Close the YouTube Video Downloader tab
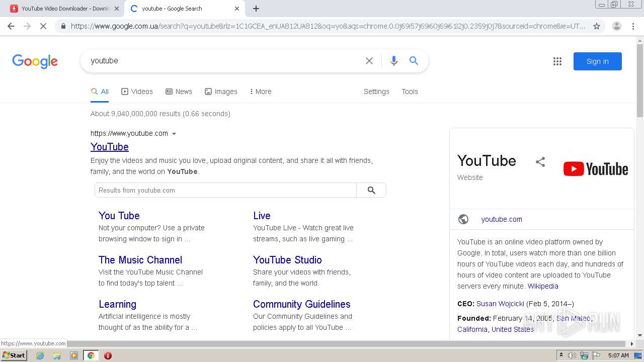The image size is (644, 362). coord(117,9)
